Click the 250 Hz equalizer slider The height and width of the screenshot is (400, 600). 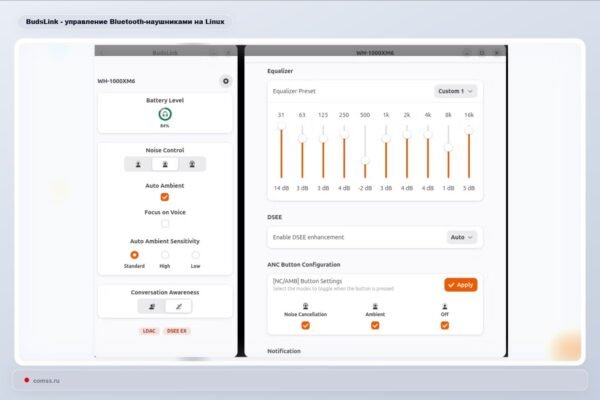click(x=344, y=151)
